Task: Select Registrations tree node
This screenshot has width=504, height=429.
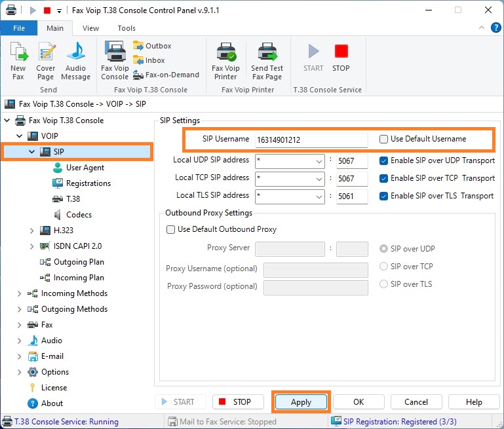Action: pyautogui.click(x=82, y=183)
